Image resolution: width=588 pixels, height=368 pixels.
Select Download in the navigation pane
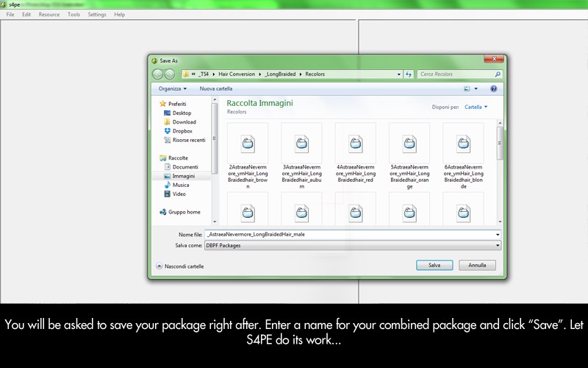coord(180,121)
